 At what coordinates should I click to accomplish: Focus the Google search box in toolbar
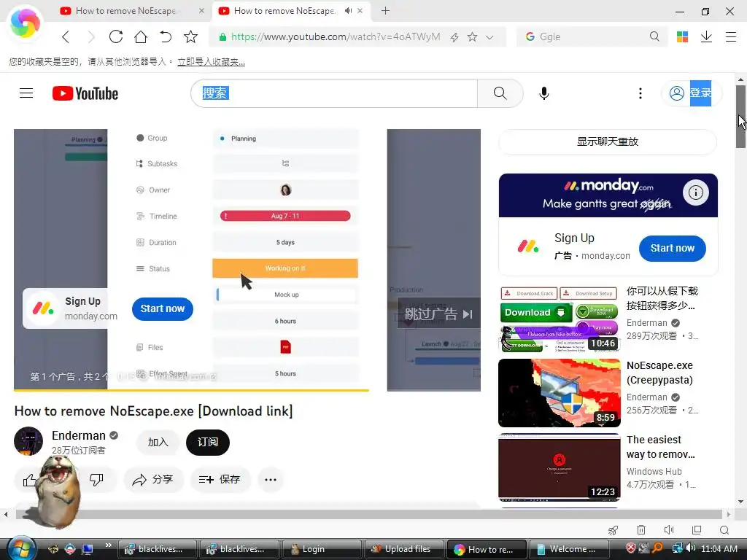click(x=591, y=36)
